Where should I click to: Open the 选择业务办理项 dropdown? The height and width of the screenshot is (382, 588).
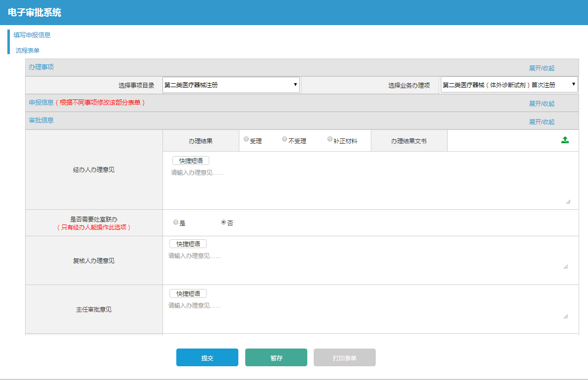click(509, 85)
